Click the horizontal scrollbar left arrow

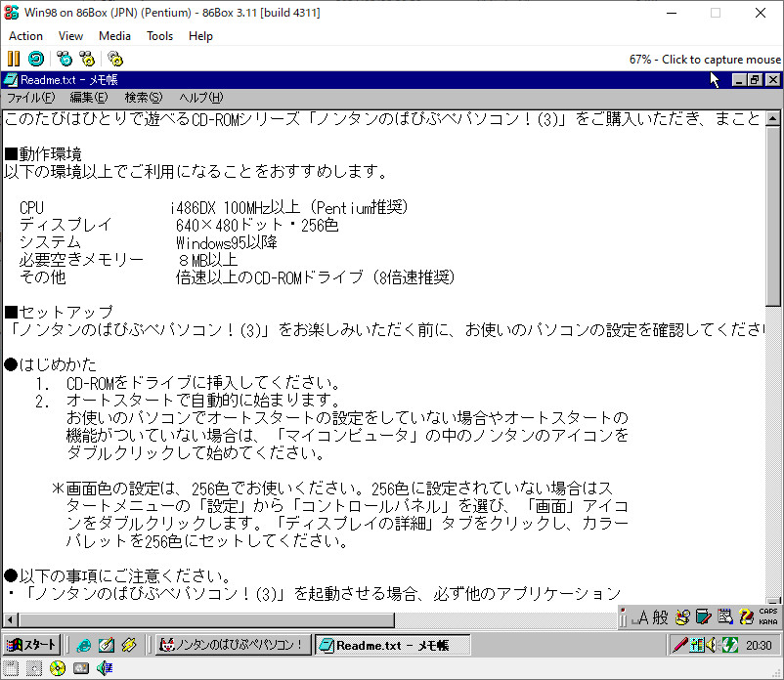(10, 620)
